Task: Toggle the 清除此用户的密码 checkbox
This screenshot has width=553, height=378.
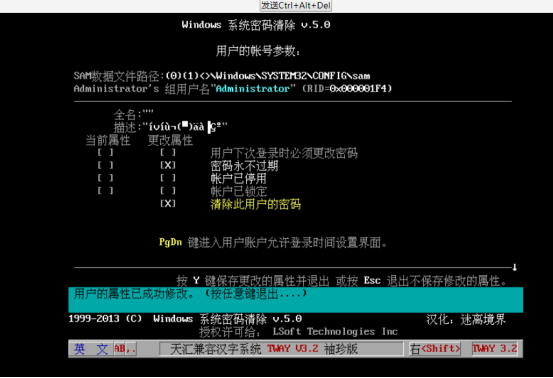Action: (x=168, y=203)
